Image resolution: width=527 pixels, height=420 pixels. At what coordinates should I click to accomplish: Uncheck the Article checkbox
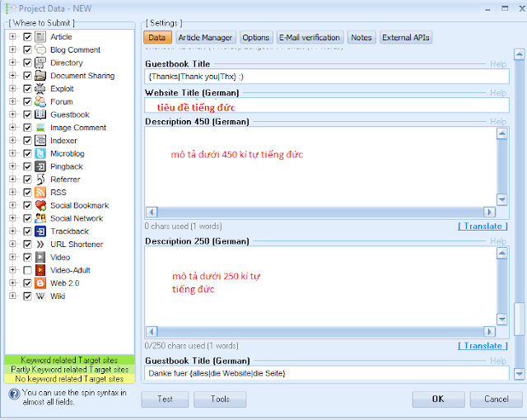(x=27, y=36)
